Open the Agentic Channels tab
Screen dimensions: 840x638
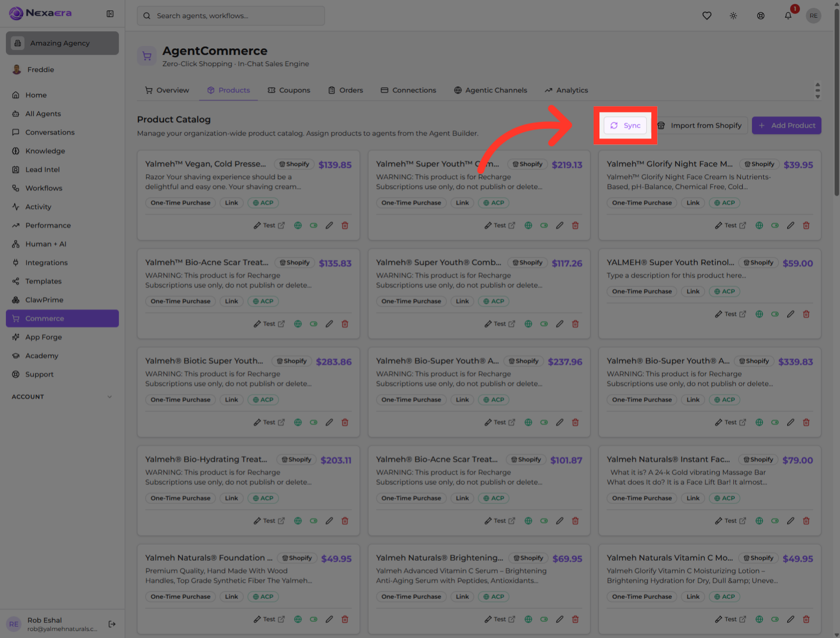click(x=490, y=90)
